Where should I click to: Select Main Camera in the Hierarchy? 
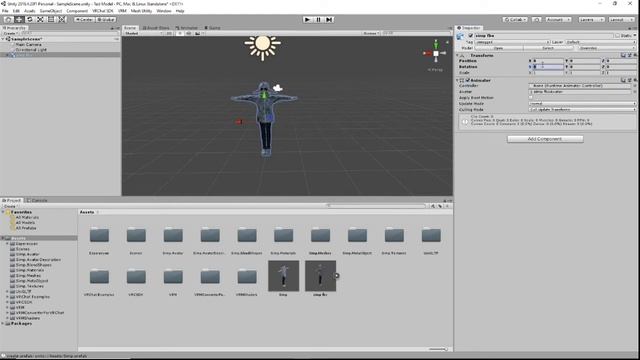point(28,44)
